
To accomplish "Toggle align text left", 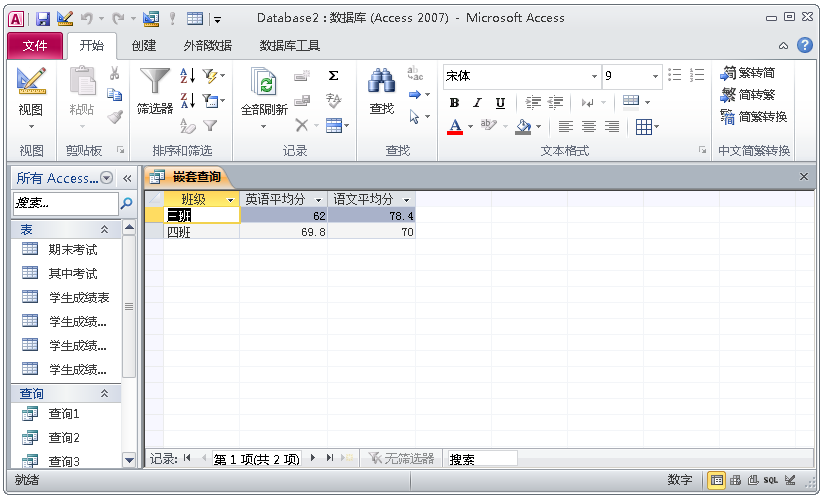I will tap(565, 127).
